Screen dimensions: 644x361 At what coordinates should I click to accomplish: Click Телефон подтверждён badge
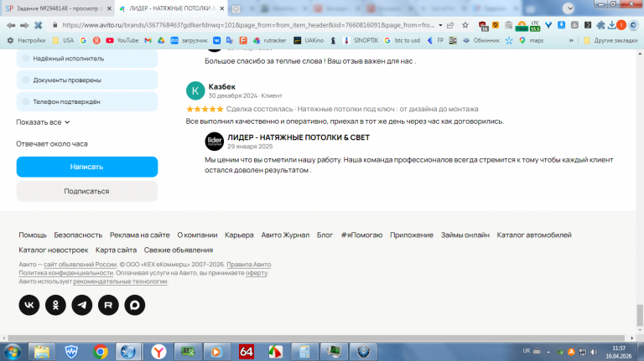pyautogui.click(x=87, y=101)
